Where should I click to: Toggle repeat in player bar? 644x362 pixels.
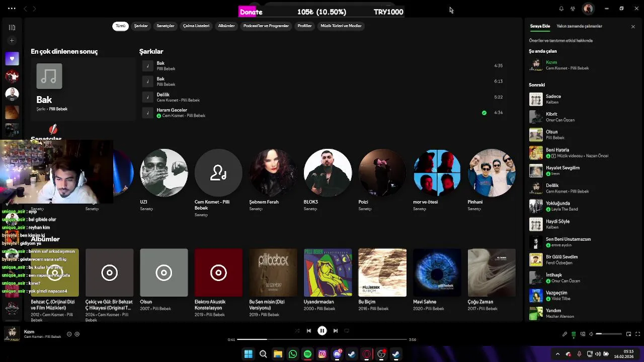click(x=347, y=331)
